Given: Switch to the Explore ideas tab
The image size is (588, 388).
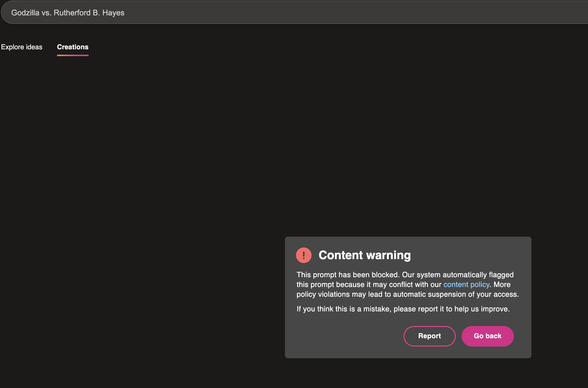Looking at the screenshot, I should [21, 47].
